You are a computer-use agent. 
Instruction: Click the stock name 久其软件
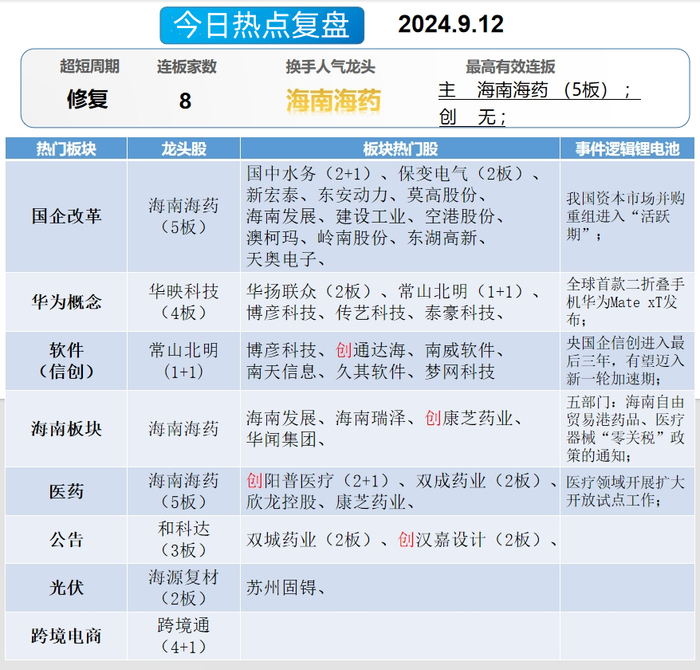371,372
